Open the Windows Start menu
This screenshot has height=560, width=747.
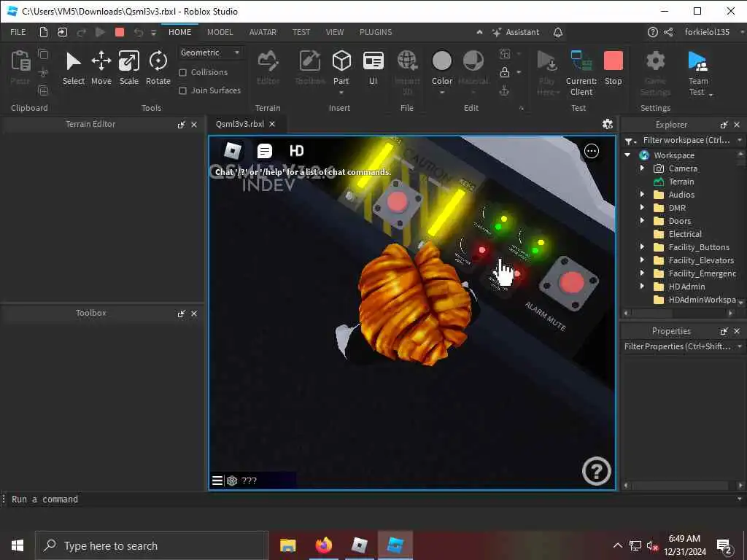(x=18, y=545)
